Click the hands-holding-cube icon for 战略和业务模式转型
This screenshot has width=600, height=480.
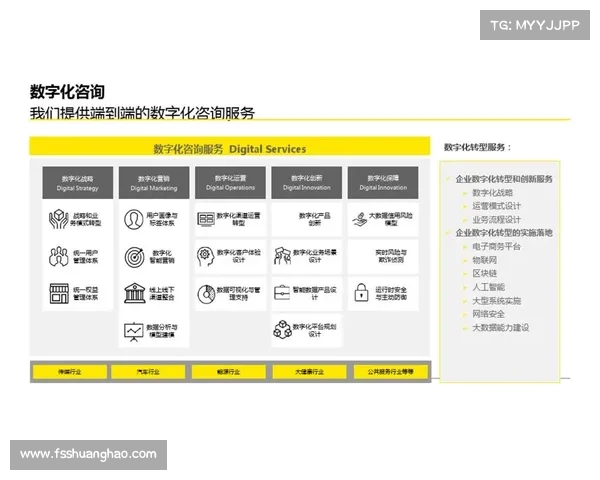[x=59, y=219]
